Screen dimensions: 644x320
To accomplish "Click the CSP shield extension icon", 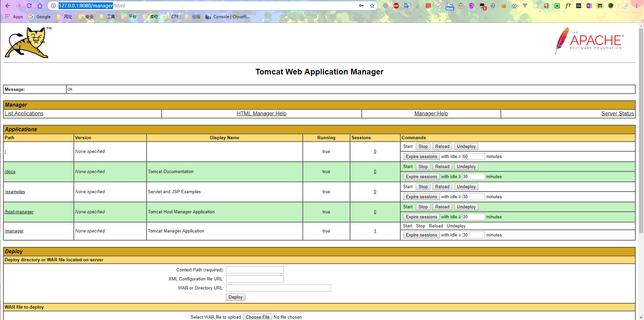I will (x=493, y=6).
